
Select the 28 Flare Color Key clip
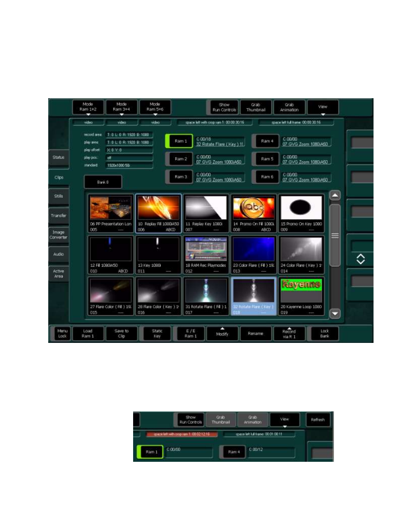coord(159,296)
